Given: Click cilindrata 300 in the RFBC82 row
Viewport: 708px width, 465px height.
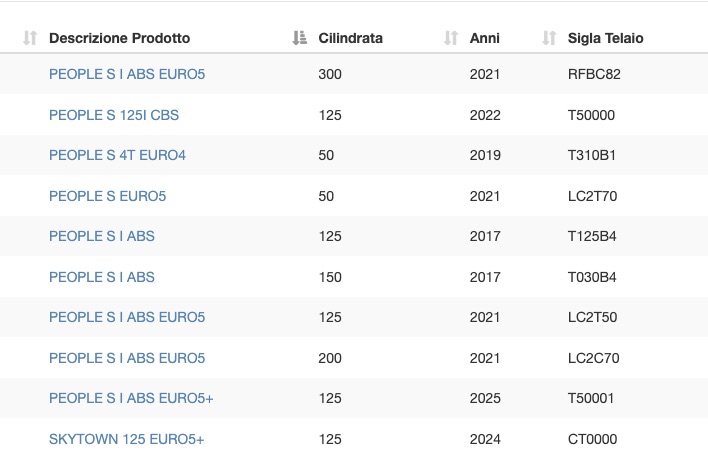Looking at the screenshot, I should click(330, 74).
